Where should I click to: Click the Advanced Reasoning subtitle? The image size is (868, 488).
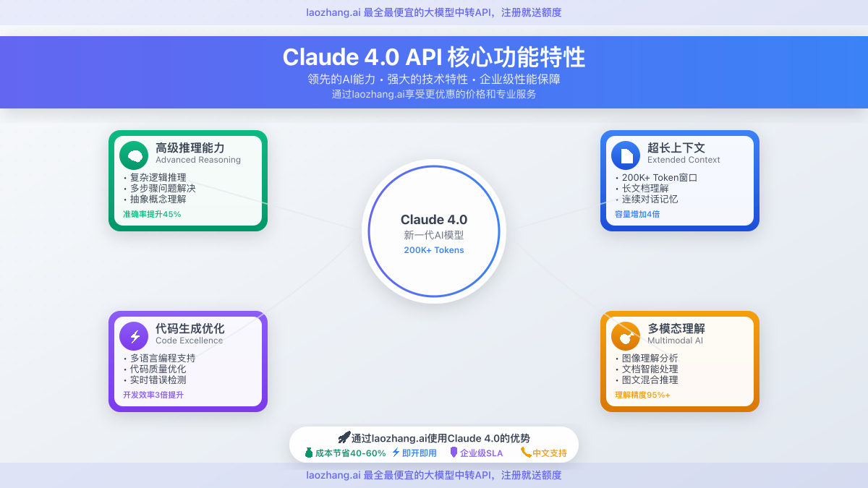click(x=198, y=160)
